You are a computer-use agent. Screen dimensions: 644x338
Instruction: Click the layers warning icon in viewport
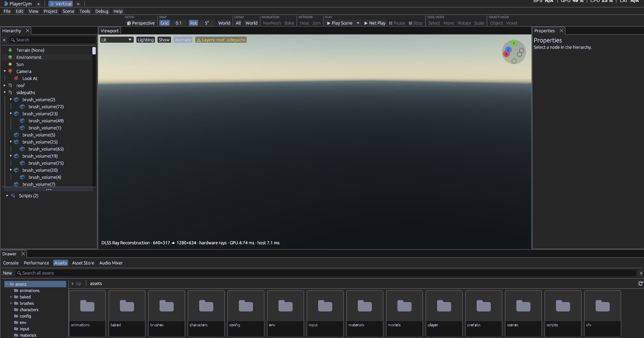pyautogui.click(x=199, y=40)
